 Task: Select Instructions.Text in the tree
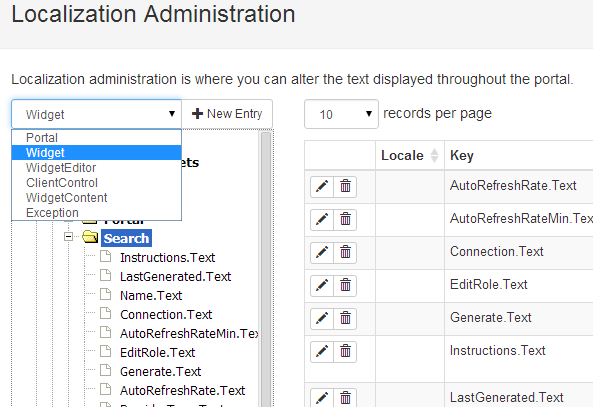click(x=168, y=258)
